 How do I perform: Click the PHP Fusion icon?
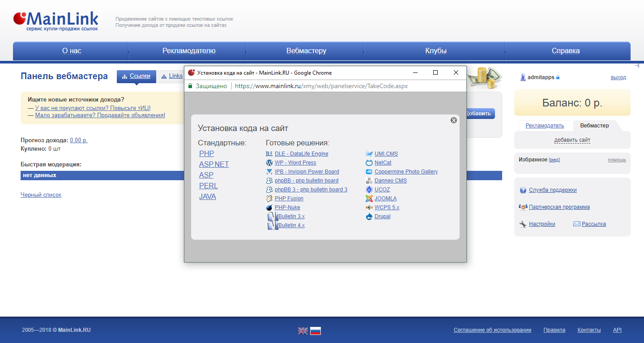(269, 199)
